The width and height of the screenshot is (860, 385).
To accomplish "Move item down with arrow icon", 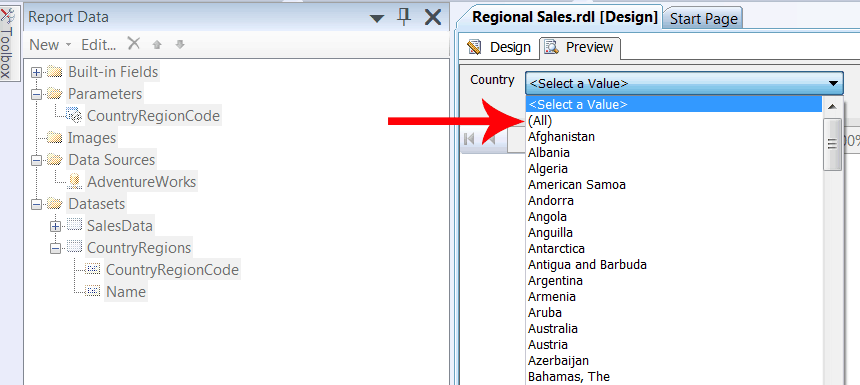I will pyautogui.click(x=180, y=45).
